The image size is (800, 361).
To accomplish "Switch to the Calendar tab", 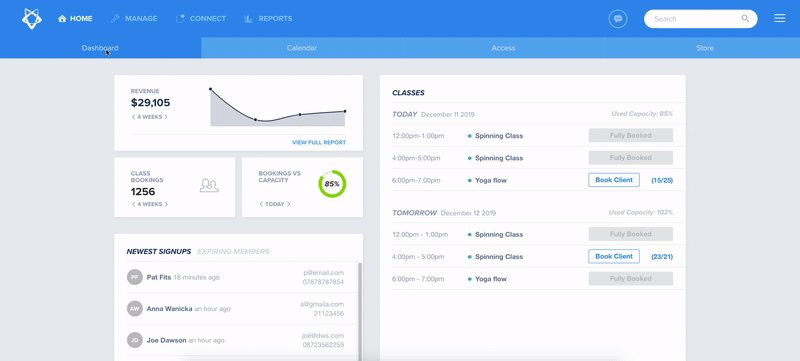I will pyautogui.click(x=302, y=48).
